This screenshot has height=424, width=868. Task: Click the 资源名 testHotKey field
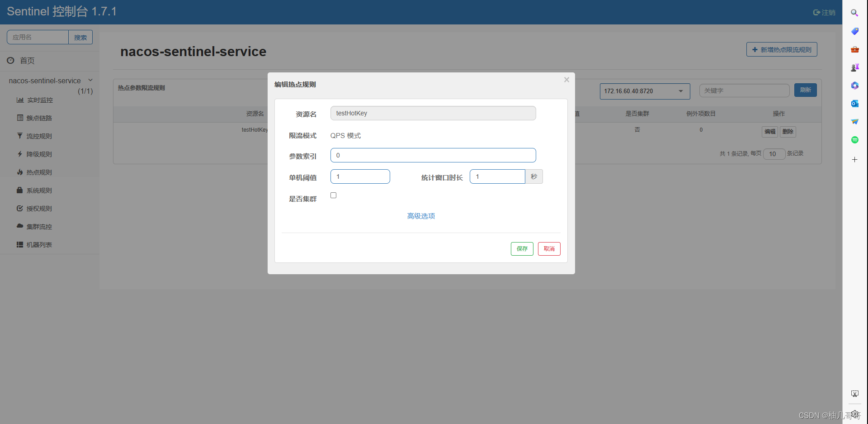point(433,113)
